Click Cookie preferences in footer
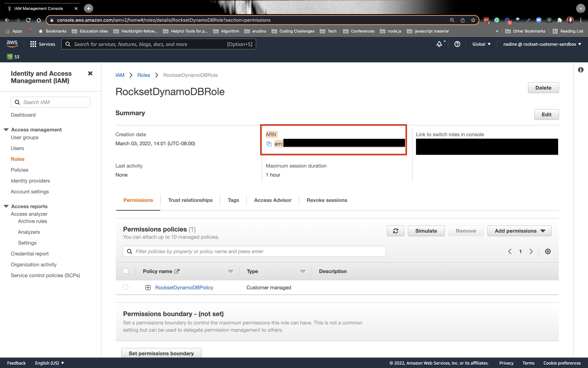The image size is (588, 368). point(562,363)
